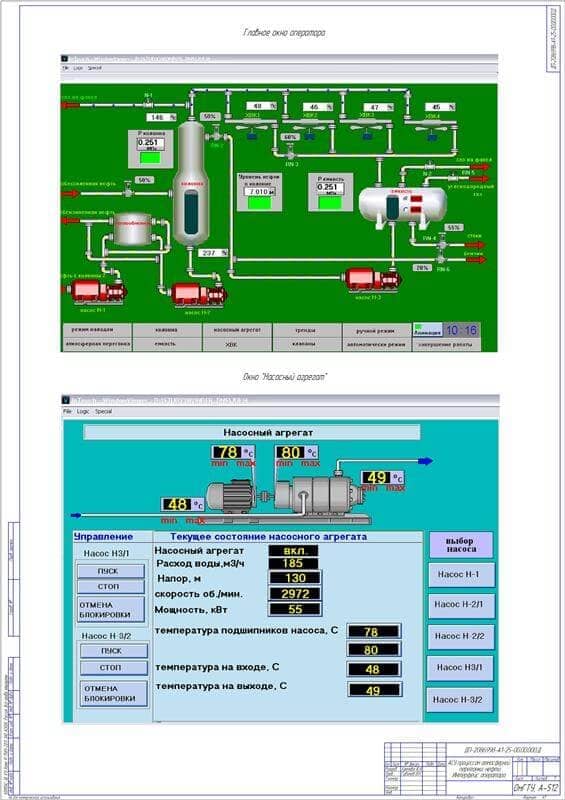
Task: Toggle the 'ручной режим' manual mode button
Action: [376, 331]
